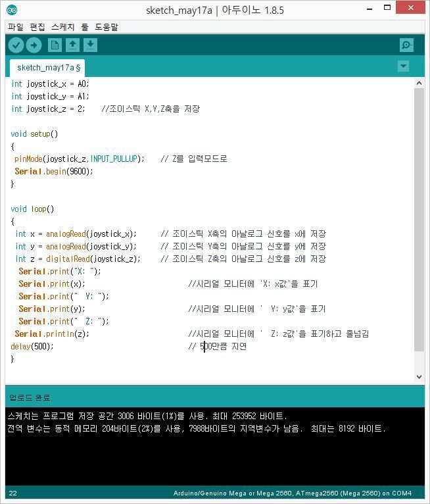Click line number 22 in status bar
This screenshot has width=430, height=504.
coord(13,493)
